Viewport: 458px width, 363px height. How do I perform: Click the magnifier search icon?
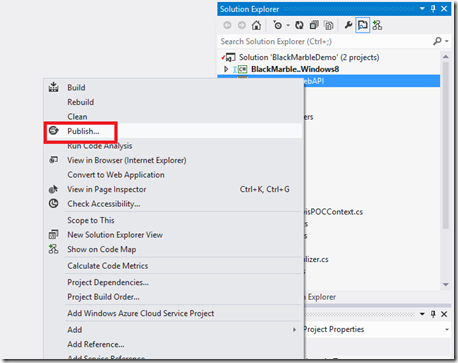coord(437,41)
